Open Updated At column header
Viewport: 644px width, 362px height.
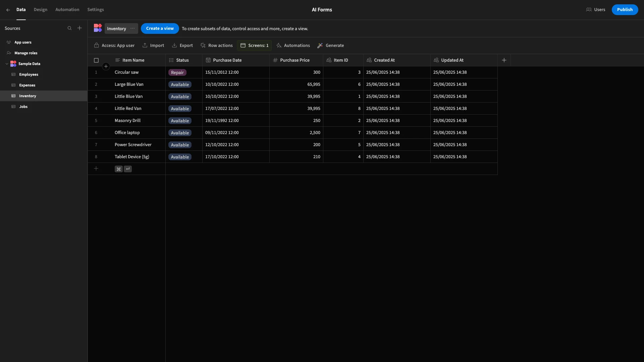pyautogui.click(x=464, y=60)
